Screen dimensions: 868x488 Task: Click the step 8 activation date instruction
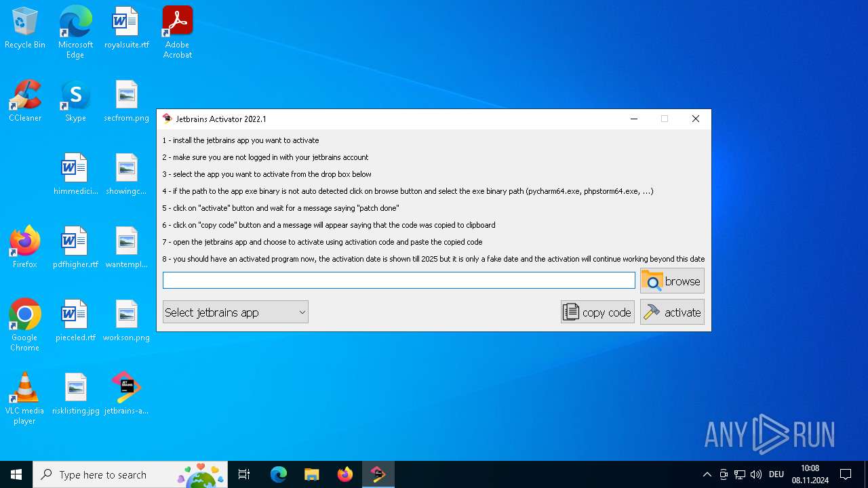(x=433, y=259)
